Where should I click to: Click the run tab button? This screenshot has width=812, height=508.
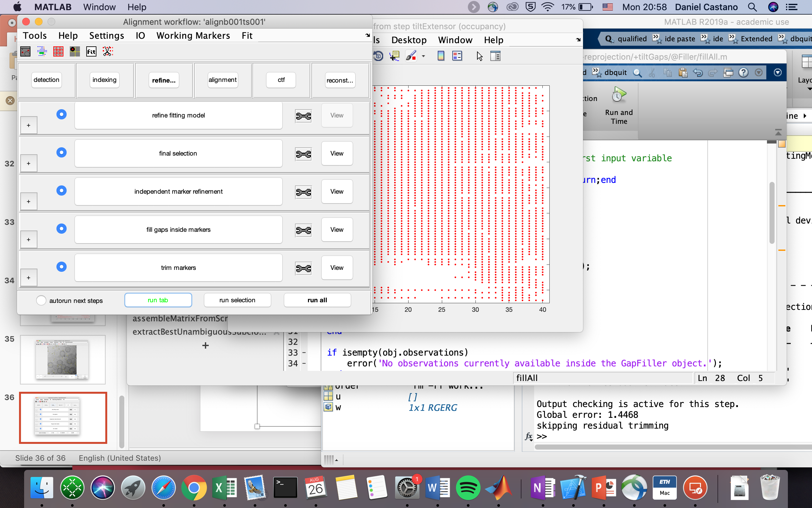(158, 300)
